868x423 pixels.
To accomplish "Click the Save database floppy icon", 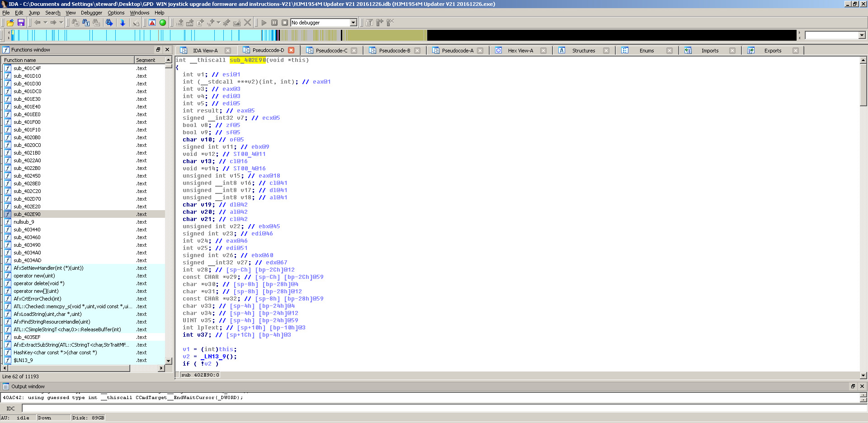I will (x=21, y=23).
